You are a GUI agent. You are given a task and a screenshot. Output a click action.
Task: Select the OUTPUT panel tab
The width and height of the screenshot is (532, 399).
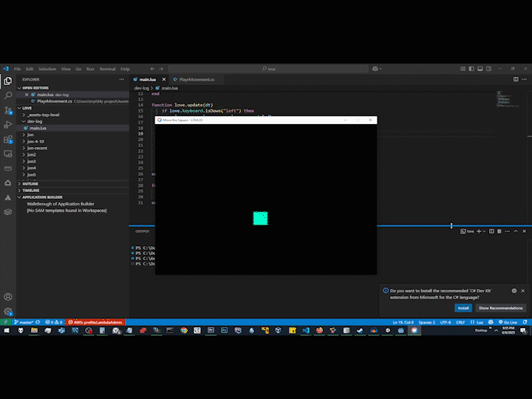[x=142, y=231]
